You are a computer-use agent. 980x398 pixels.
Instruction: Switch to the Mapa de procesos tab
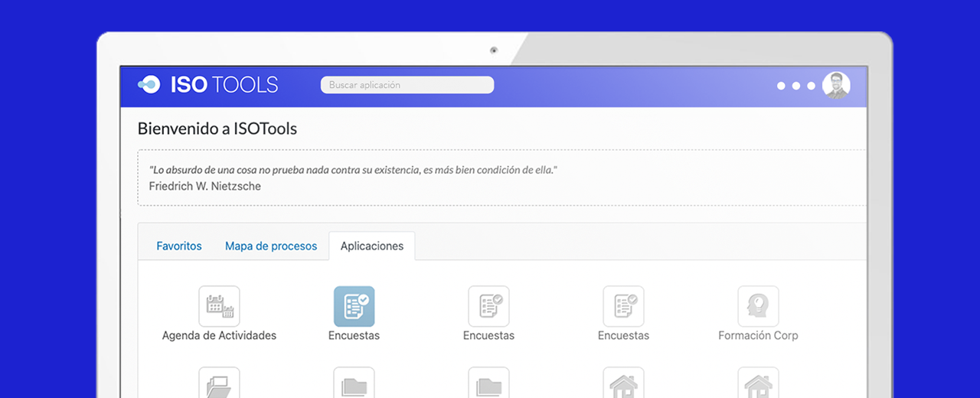pos(271,246)
